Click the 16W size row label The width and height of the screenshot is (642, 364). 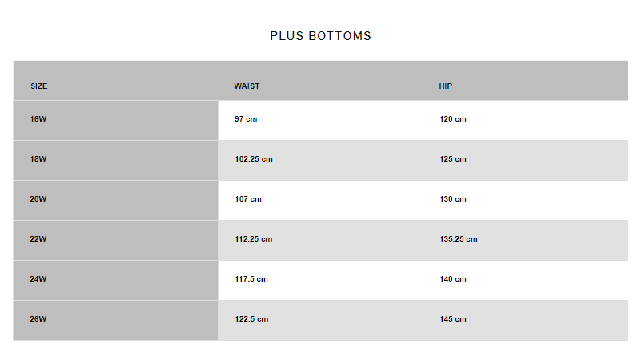(38, 119)
